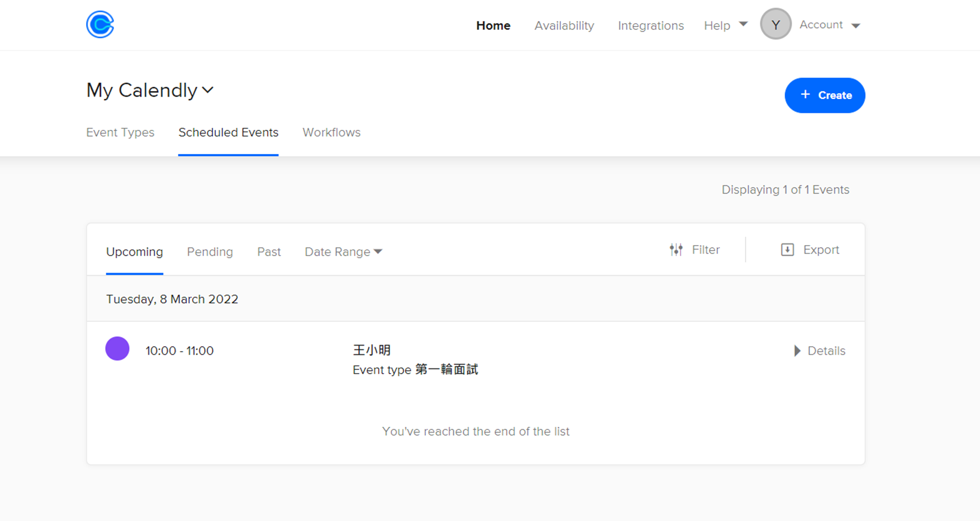Click the Y user avatar
The height and width of the screenshot is (521, 980).
click(x=775, y=24)
